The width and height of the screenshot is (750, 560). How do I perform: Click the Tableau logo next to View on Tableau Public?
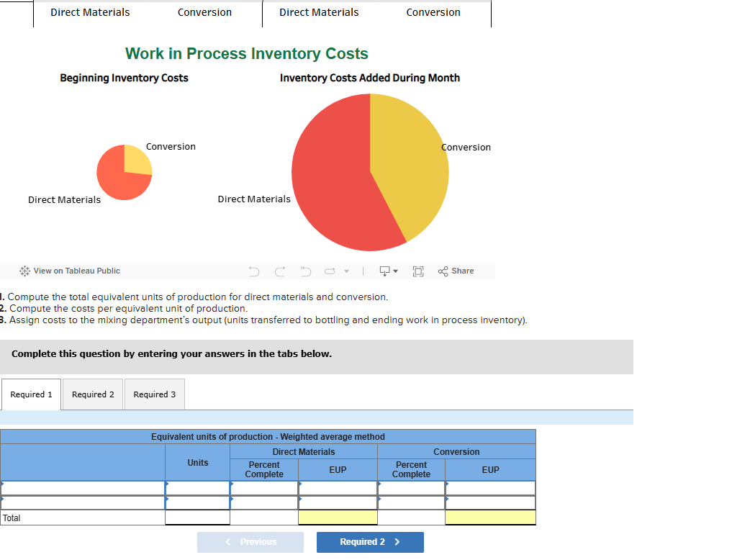point(25,271)
